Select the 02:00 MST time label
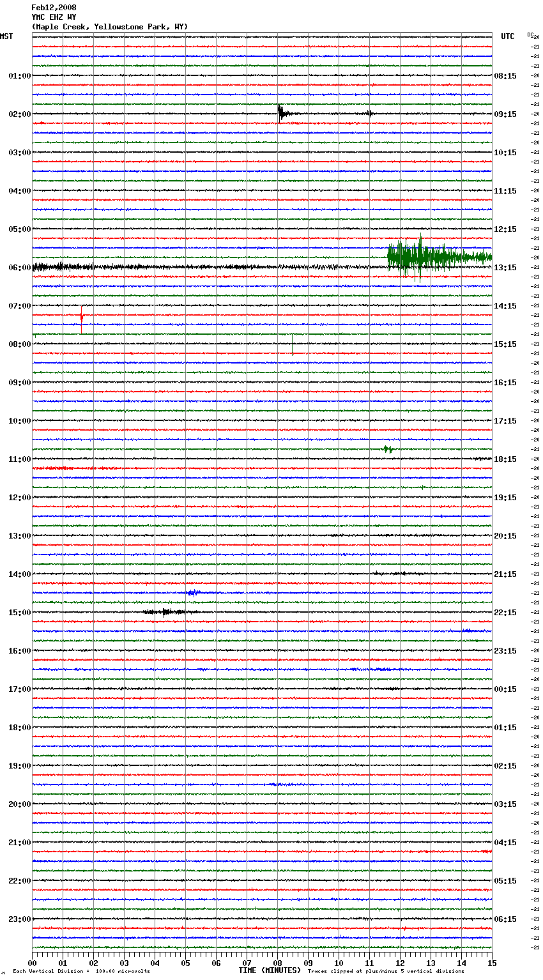543x980 pixels. click(x=20, y=114)
